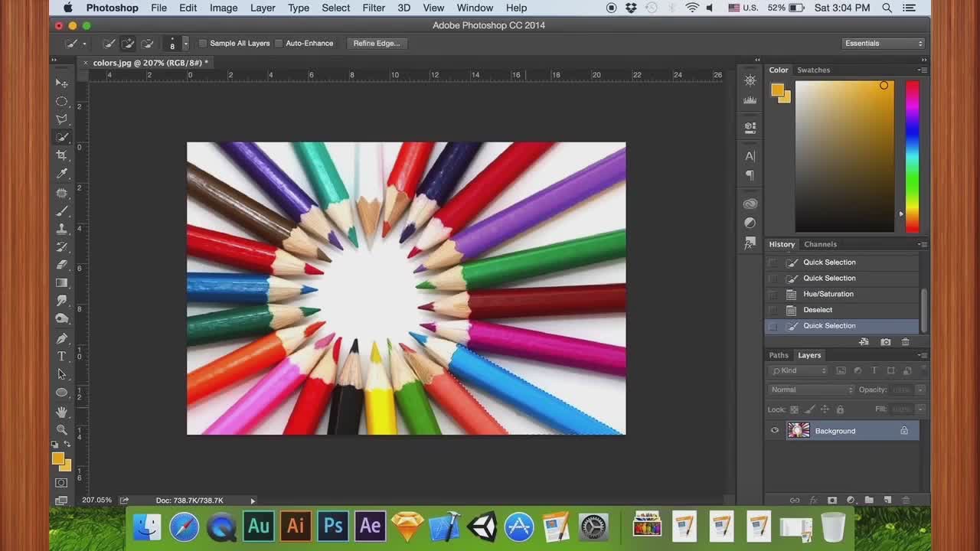
Task: Toggle lock transparent pixels
Action: [794, 409]
